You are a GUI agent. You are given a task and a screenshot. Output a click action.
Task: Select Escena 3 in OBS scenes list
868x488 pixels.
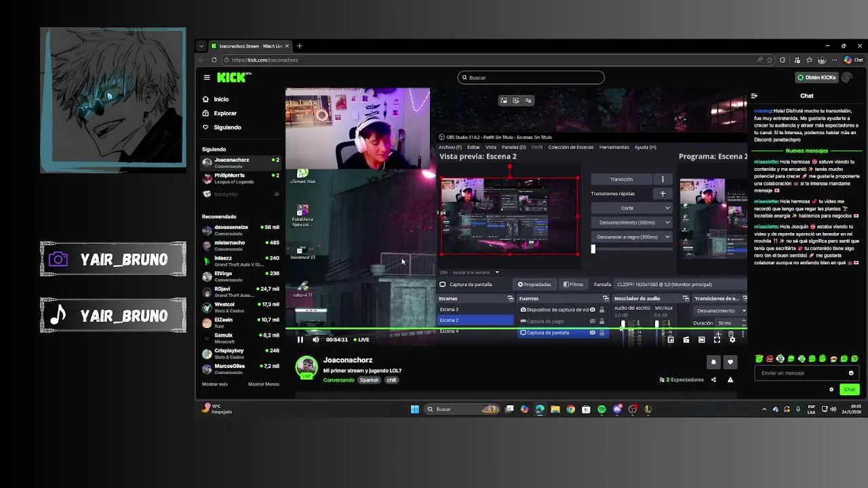(476, 309)
